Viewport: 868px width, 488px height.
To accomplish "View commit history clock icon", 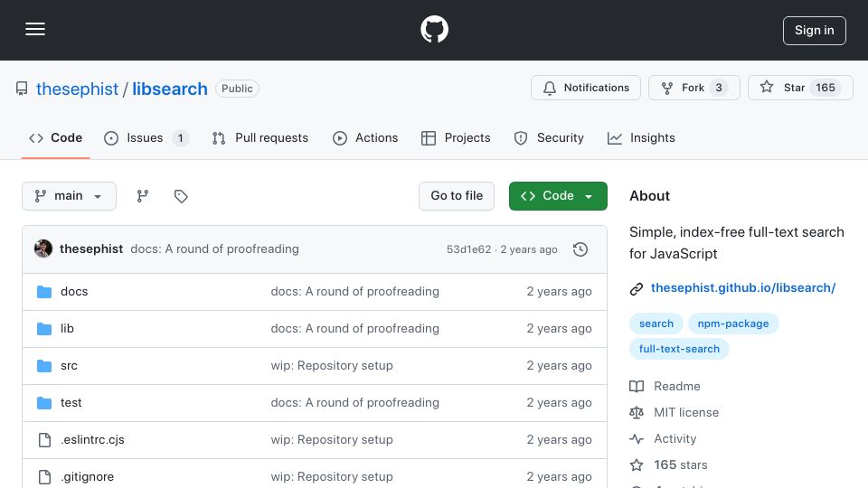I will click(580, 249).
